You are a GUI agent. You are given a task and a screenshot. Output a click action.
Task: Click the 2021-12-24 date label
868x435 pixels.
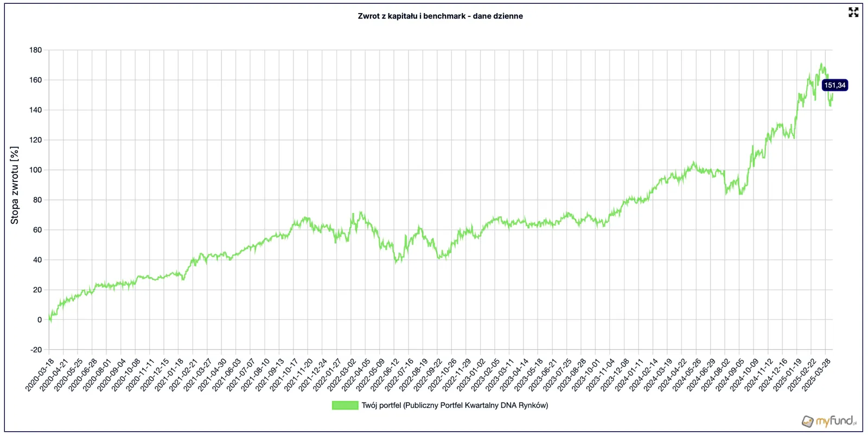pos(313,375)
